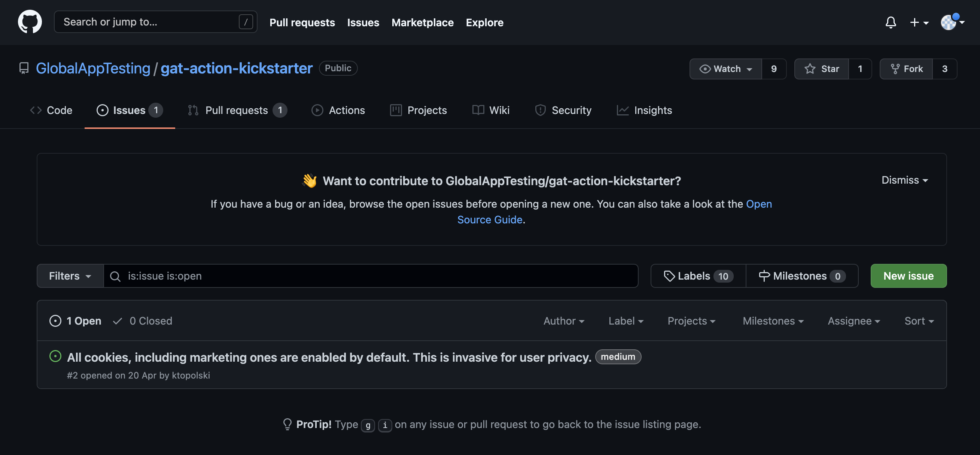Show the 0 Closed issues
The width and height of the screenshot is (980, 455).
click(x=143, y=320)
